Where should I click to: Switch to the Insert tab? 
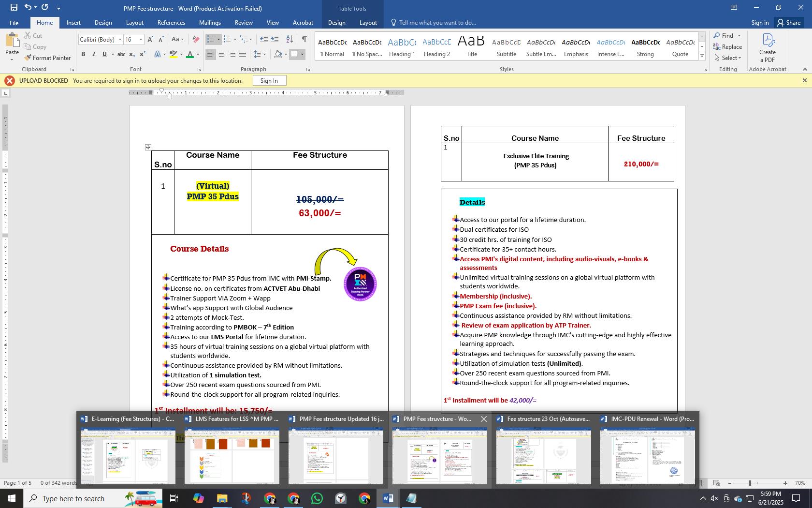click(x=73, y=23)
